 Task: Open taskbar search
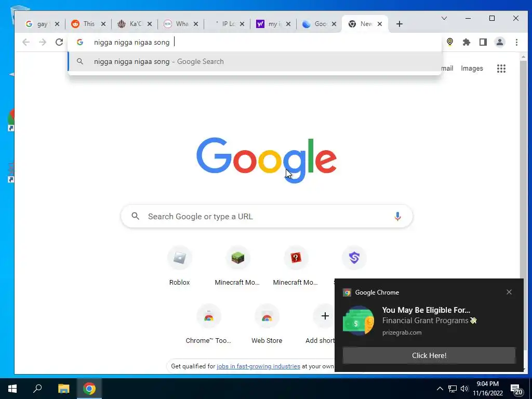pyautogui.click(x=37, y=389)
